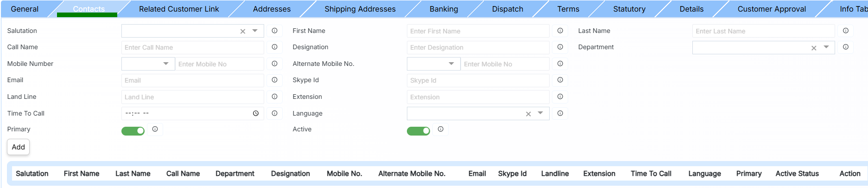Open the Shipping Addresses tab
868x188 pixels.
click(x=360, y=9)
